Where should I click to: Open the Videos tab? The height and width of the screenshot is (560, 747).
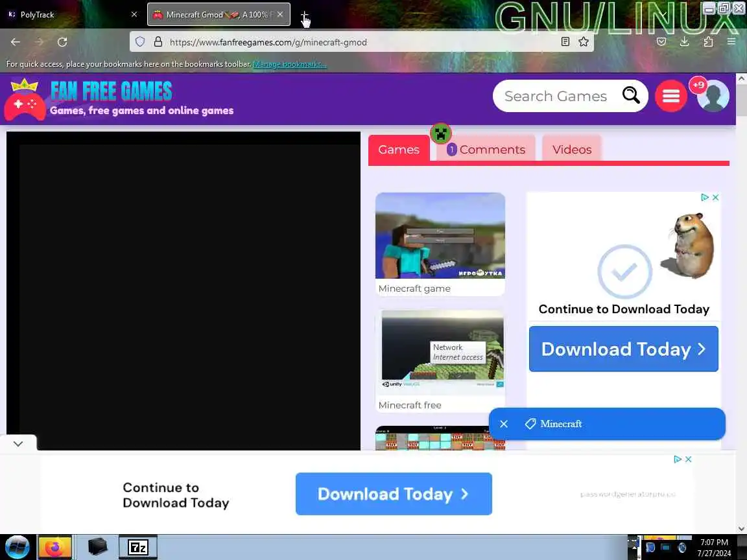pyautogui.click(x=572, y=150)
